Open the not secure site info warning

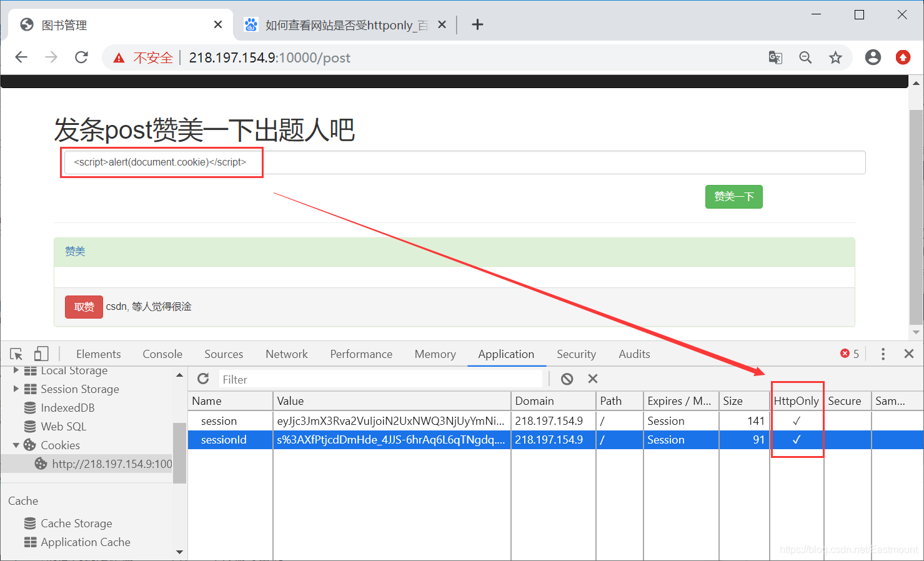[x=143, y=58]
